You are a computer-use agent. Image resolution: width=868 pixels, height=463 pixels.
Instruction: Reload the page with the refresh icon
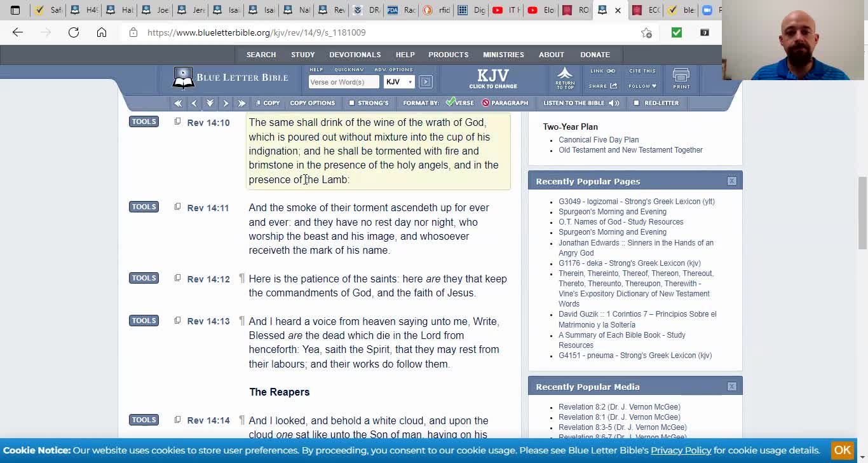(x=74, y=32)
